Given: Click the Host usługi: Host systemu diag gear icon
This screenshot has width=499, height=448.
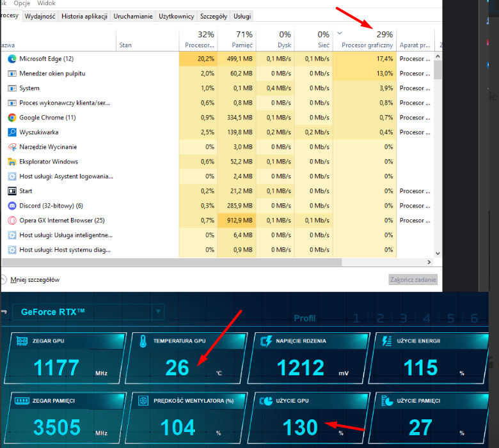Looking at the screenshot, I should click(12, 250).
